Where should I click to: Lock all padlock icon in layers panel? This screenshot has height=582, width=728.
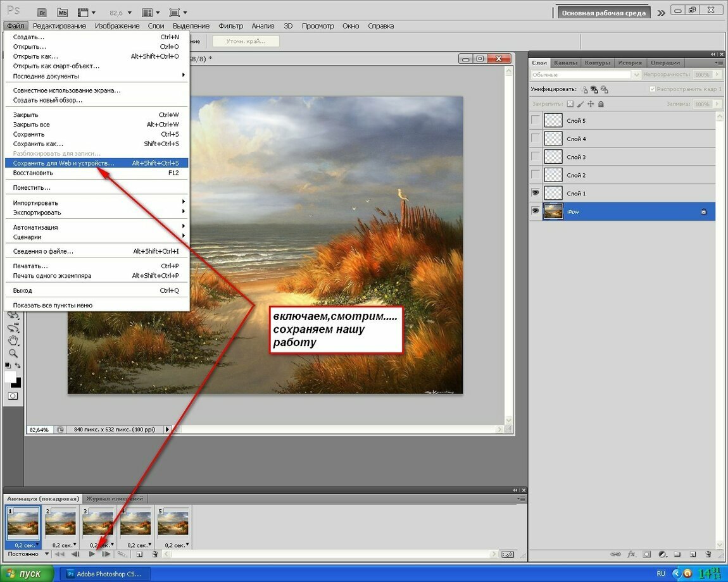(601, 104)
